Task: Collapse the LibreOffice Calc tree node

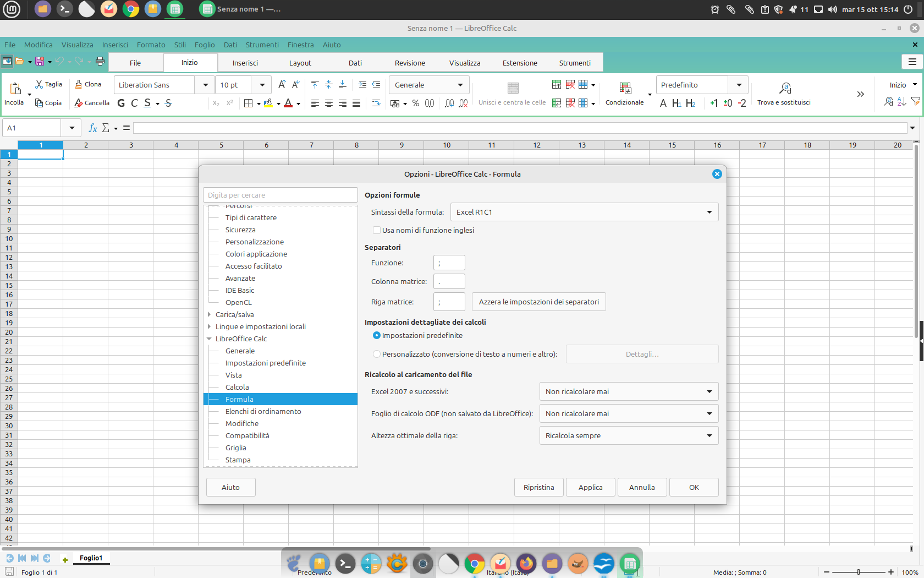Action: 209,339
